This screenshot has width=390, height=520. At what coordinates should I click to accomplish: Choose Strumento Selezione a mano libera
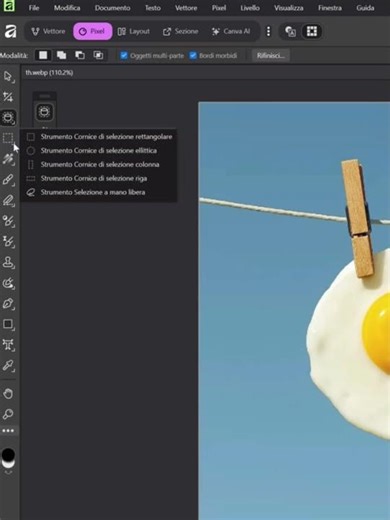[x=99, y=192]
